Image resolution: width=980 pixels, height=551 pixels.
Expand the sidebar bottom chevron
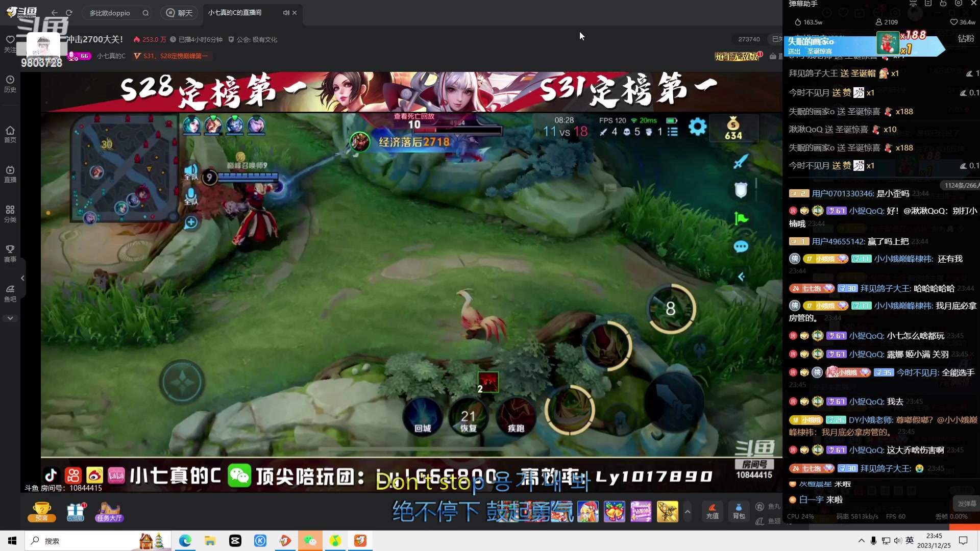[10, 318]
